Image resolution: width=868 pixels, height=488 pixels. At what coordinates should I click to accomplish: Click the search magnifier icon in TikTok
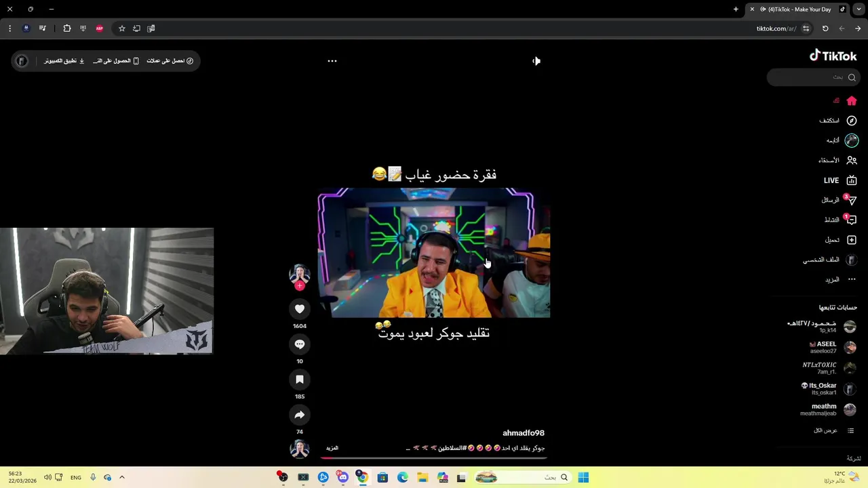pyautogui.click(x=852, y=77)
